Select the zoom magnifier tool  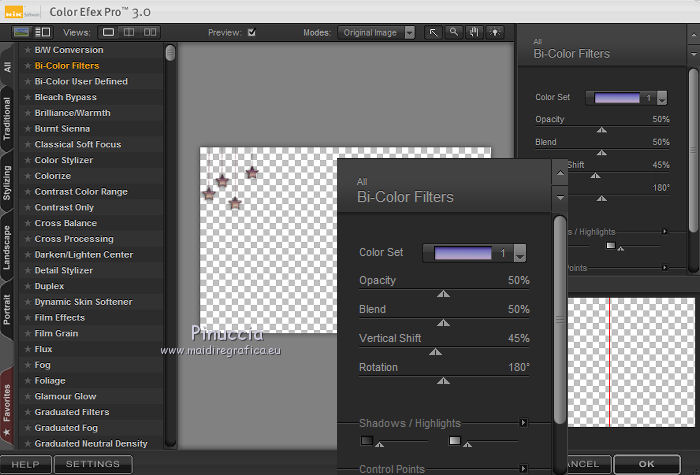(454, 33)
